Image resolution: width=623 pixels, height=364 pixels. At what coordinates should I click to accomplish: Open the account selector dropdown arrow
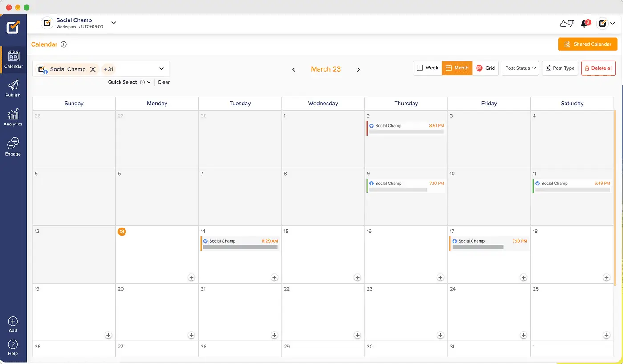162,69
